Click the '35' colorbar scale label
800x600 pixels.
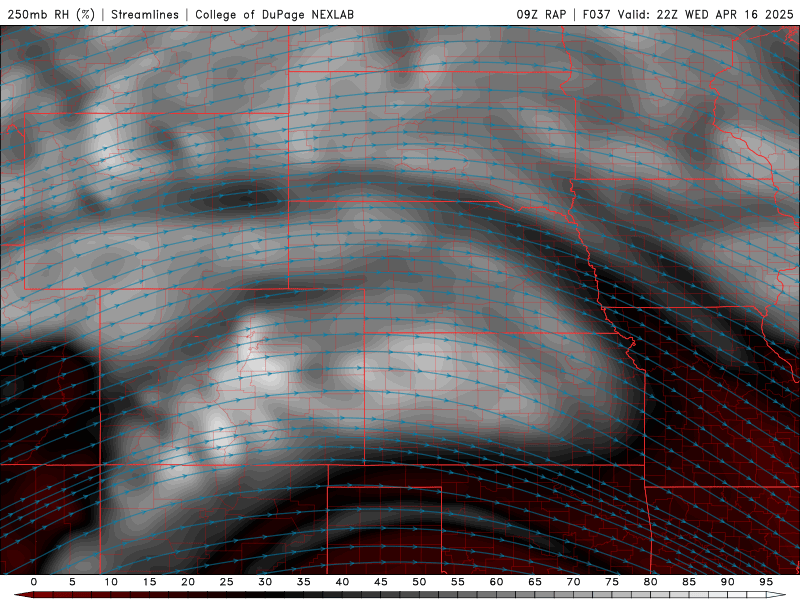304,582
